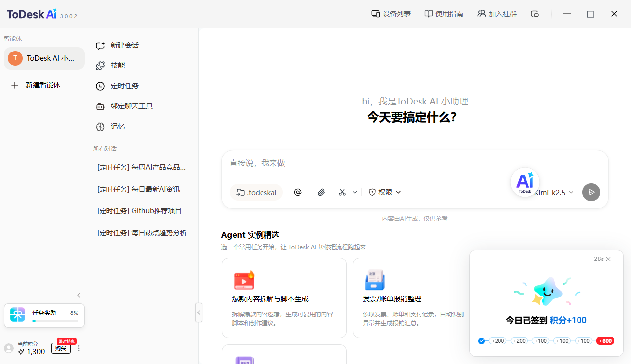Viewport: 631px width, 364px height.
Task: Click the floating ToDesk AI logo bubble
Action: coord(525,182)
